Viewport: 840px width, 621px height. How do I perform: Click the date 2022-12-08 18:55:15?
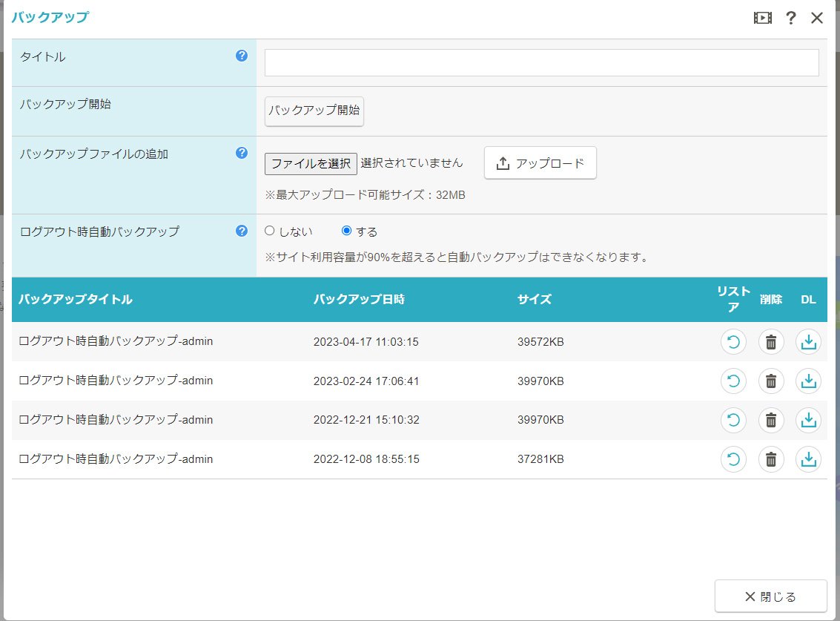click(366, 459)
